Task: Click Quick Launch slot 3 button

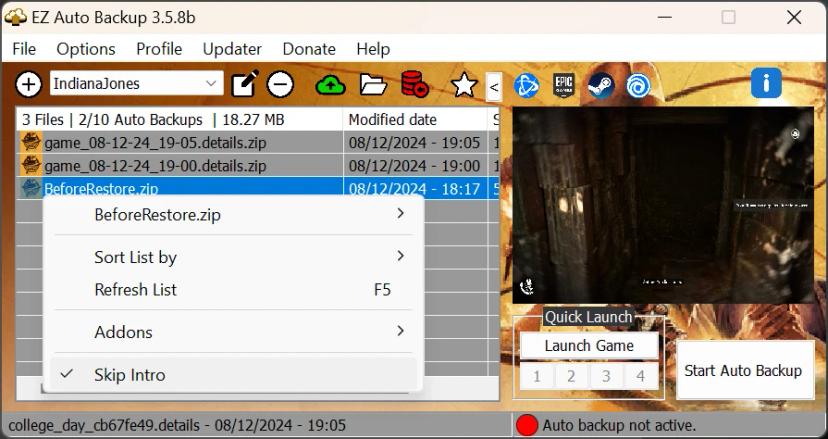Action: click(x=606, y=376)
